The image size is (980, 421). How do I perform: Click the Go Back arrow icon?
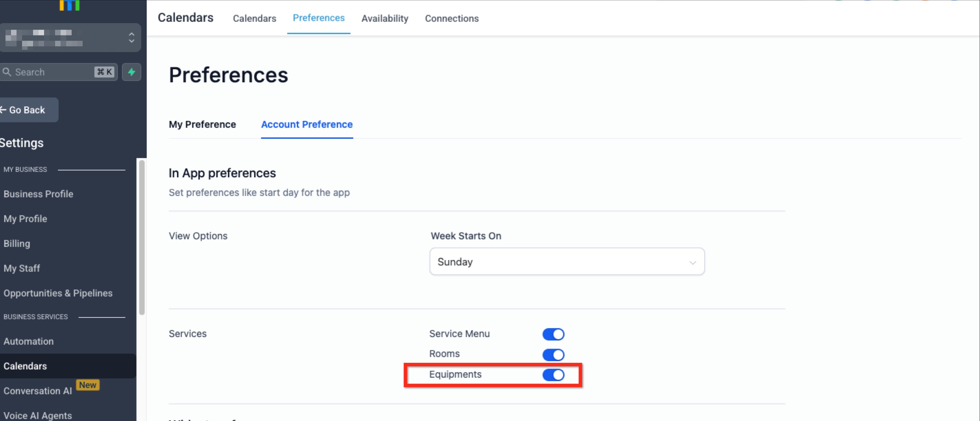(x=3, y=110)
